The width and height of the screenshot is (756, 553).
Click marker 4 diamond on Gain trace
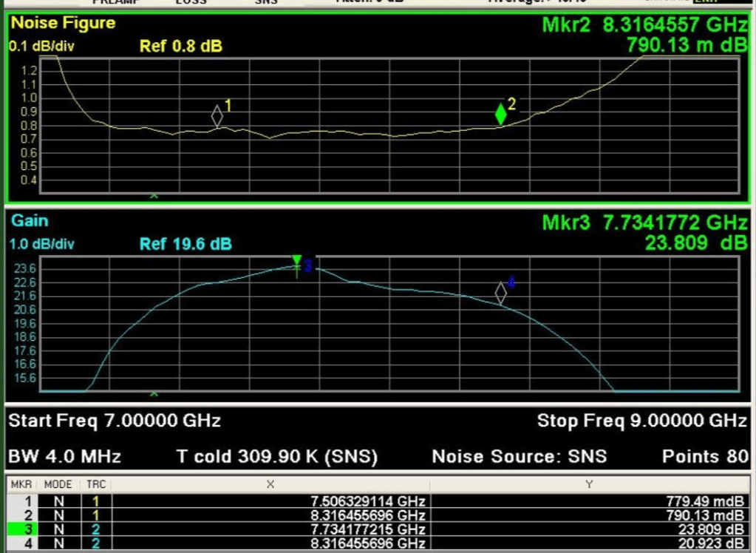coord(500,293)
